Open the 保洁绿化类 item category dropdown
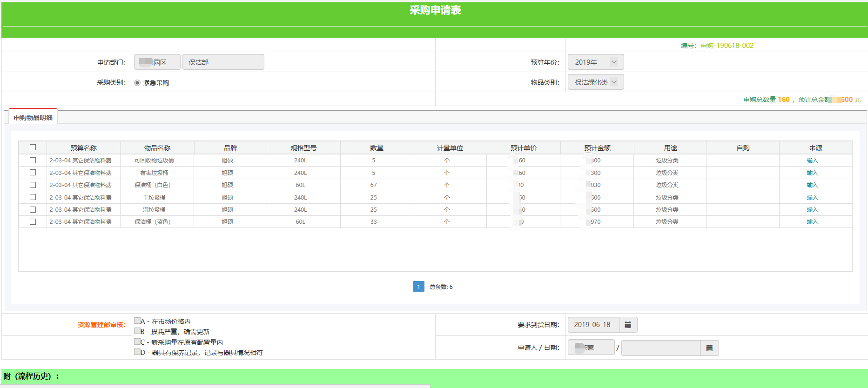Screen dimensions: 868x388 pyautogui.click(x=595, y=82)
